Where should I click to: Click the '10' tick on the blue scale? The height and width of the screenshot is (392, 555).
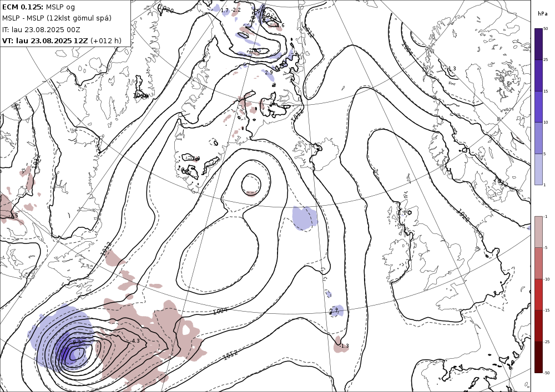[546, 123]
